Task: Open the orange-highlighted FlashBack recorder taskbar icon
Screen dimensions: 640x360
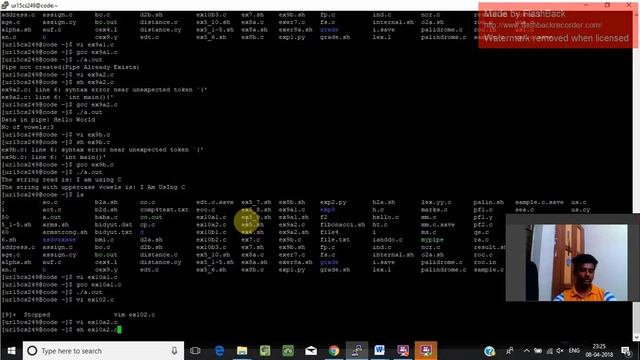Action: (426, 351)
